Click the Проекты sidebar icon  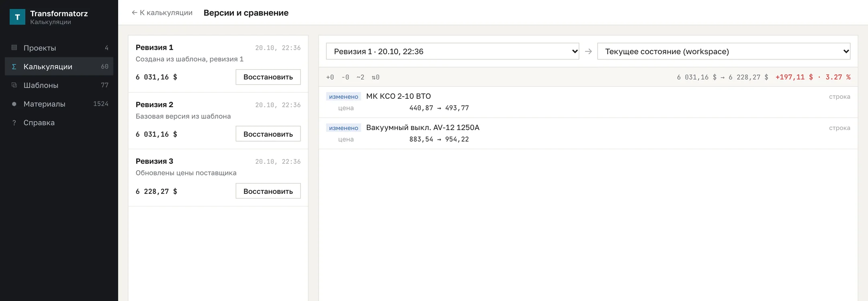click(14, 48)
